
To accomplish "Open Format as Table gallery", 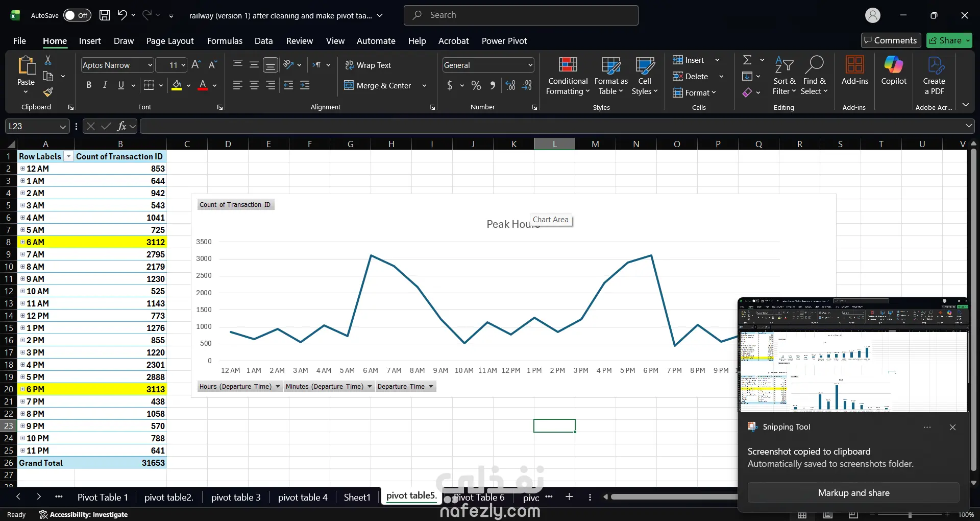I will point(611,76).
